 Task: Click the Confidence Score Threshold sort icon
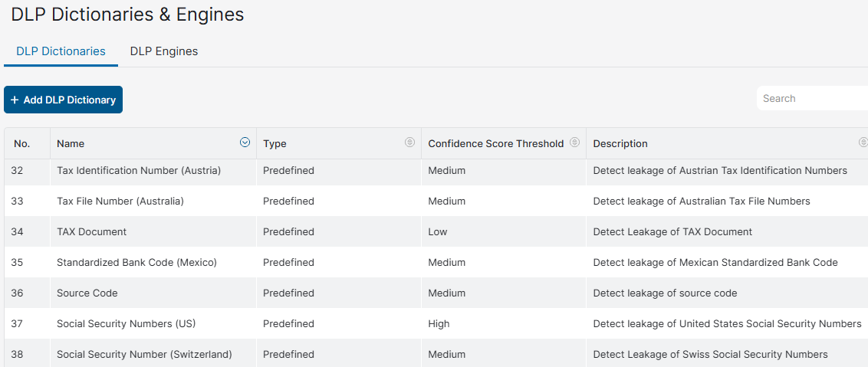574,143
